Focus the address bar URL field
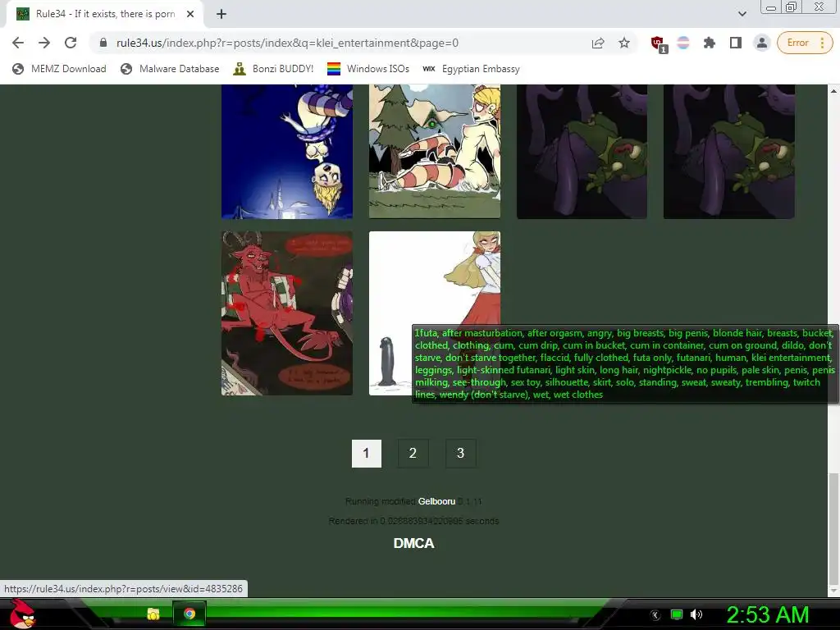 [343, 43]
